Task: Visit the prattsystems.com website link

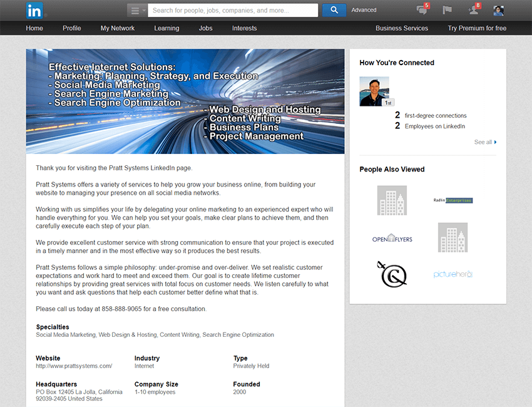Action: 74,366
